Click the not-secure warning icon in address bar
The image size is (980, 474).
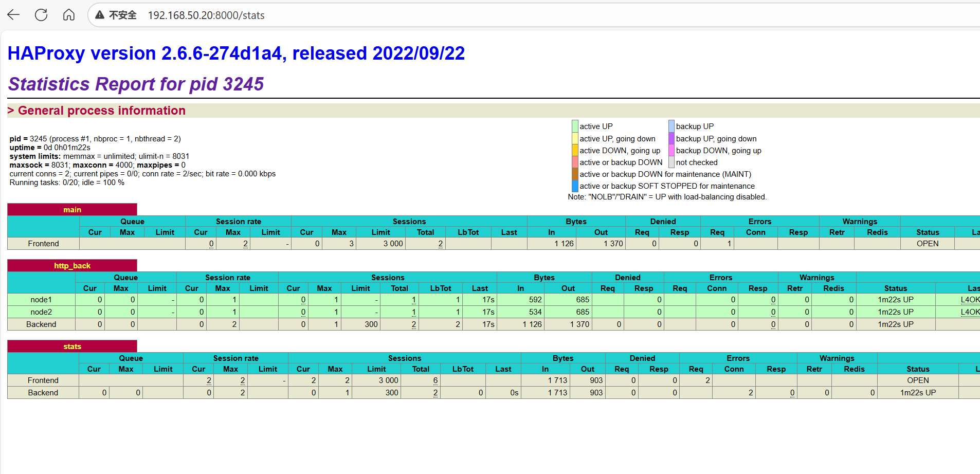coord(100,15)
